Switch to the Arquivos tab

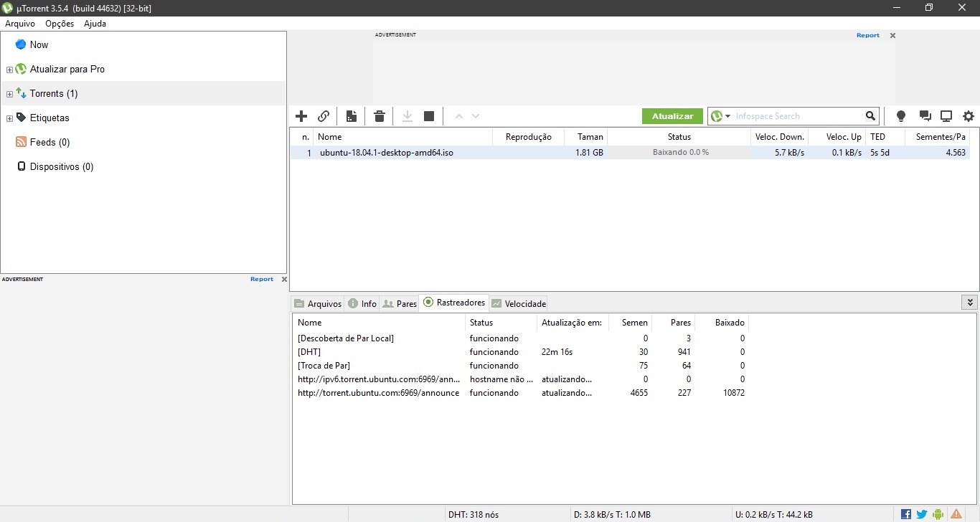point(318,303)
